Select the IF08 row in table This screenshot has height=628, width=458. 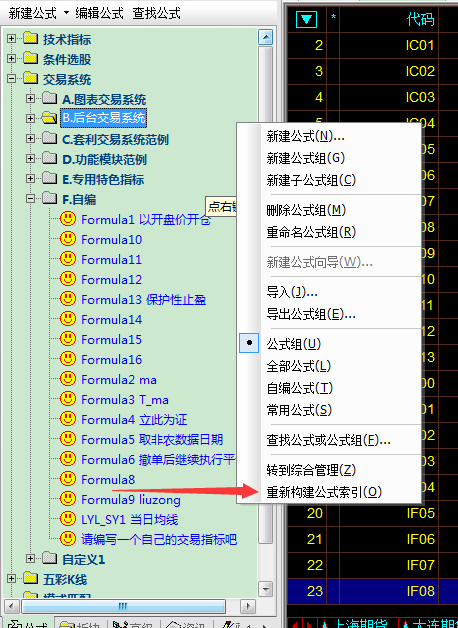click(373, 590)
